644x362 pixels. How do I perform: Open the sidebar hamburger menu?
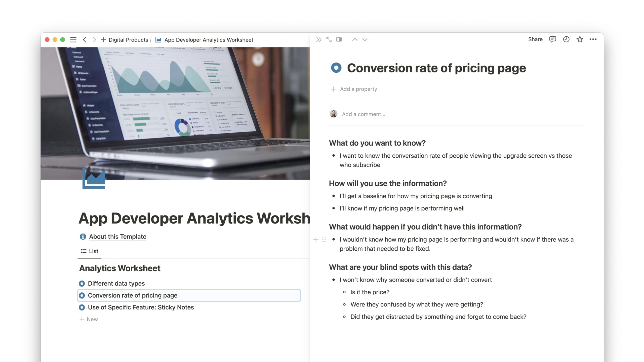click(x=73, y=40)
